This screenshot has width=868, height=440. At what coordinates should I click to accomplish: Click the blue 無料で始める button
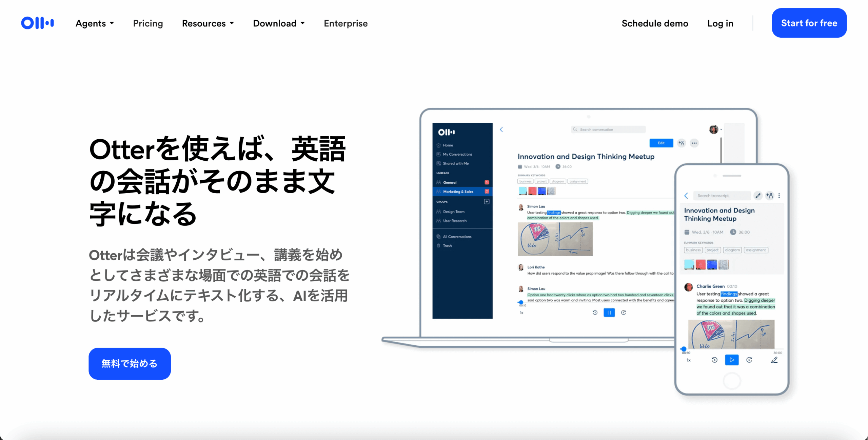click(130, 363)
